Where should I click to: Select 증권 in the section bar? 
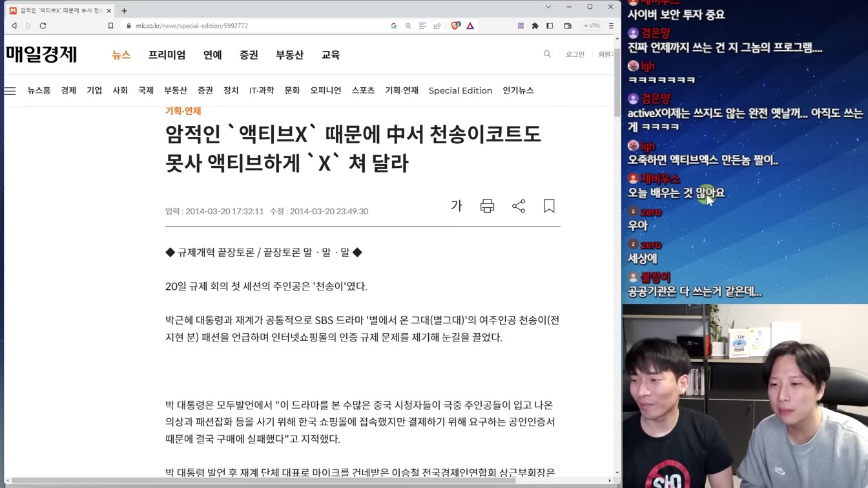[x=205, y=90]
